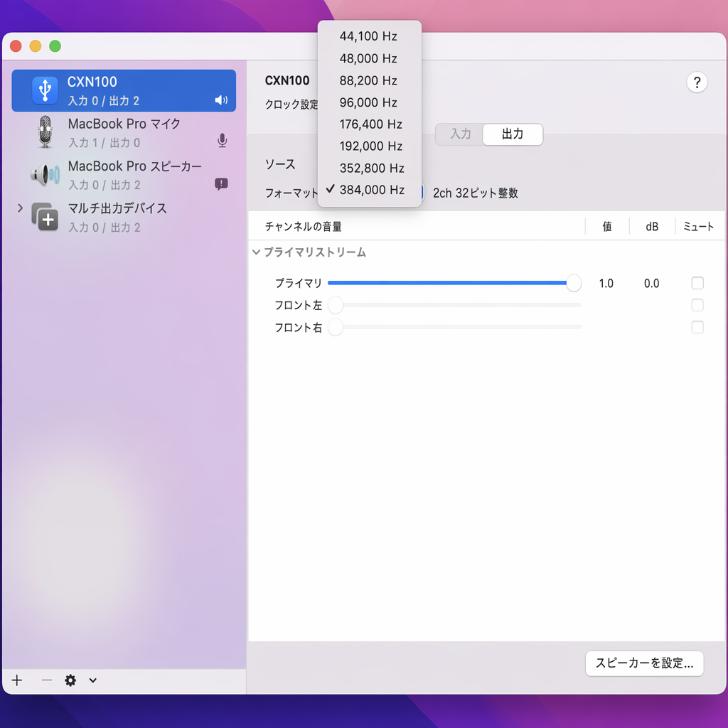Screen dimensions: 728x728
Task: Expand the マルチ出力デバイス row
Action: click(x=20, y=208)
